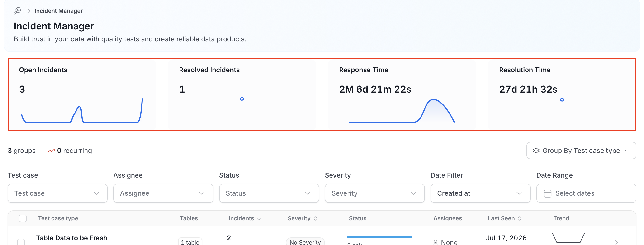
Task: Toggle the select-all checkbox in table header
Action: point(23,218)
